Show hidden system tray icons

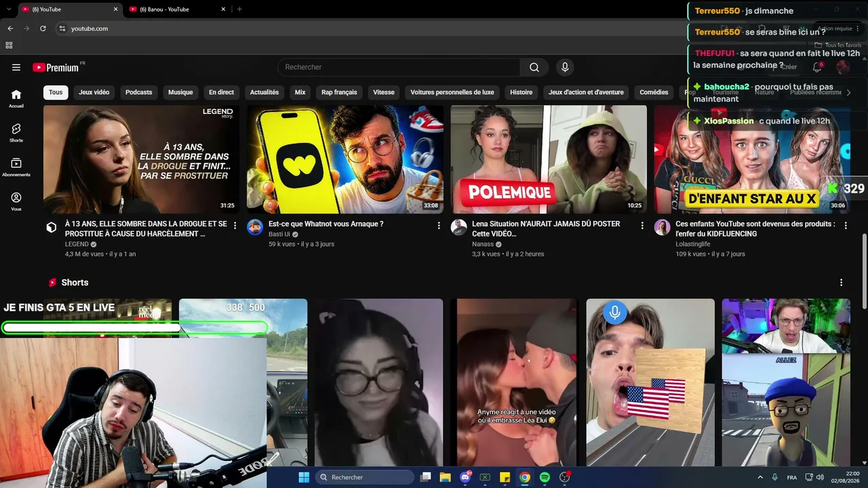(759, 477)
